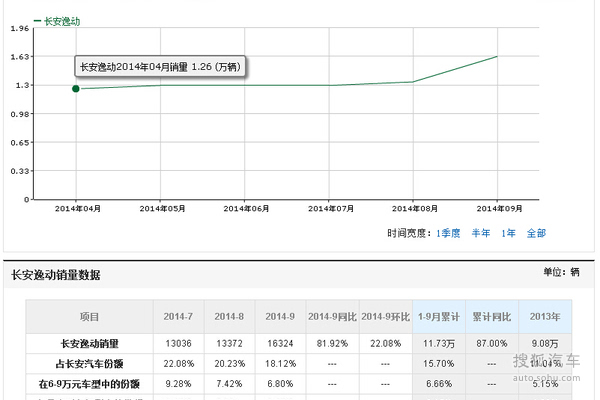Set time width to 半年

(481, 233)
